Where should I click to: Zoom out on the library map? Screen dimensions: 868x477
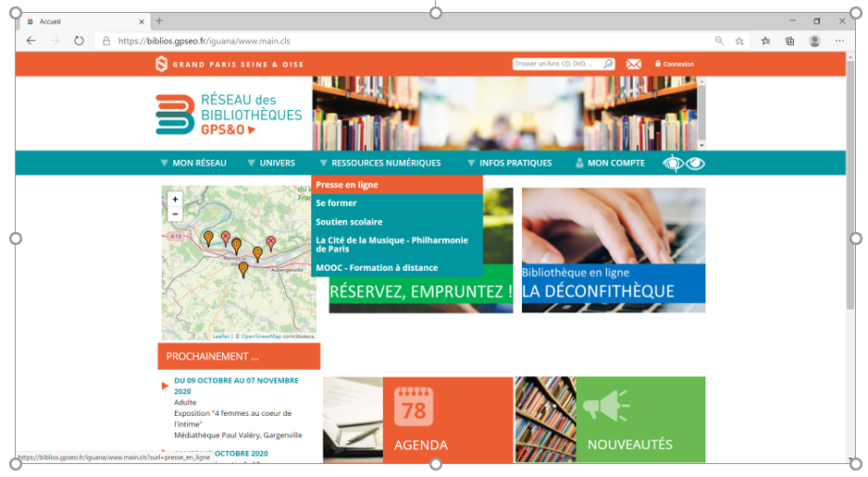(175, 214)
